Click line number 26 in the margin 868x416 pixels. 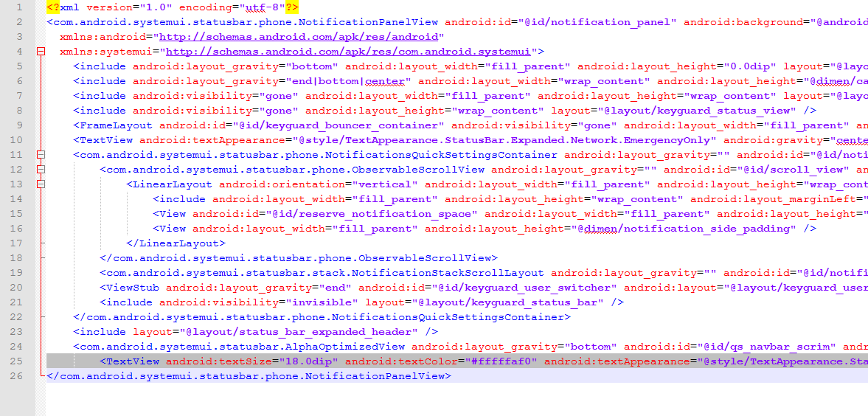pyautogui.click(x=17, y=376)
